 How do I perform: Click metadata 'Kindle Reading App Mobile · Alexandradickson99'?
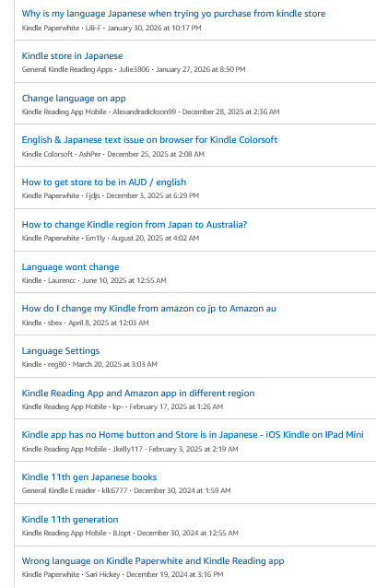[151, 112]
